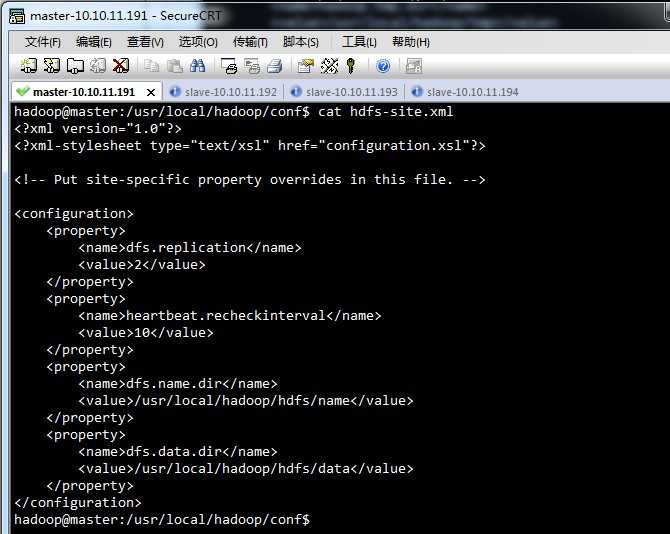Click the SecureCRT title bar app icon

pos(17,16)
